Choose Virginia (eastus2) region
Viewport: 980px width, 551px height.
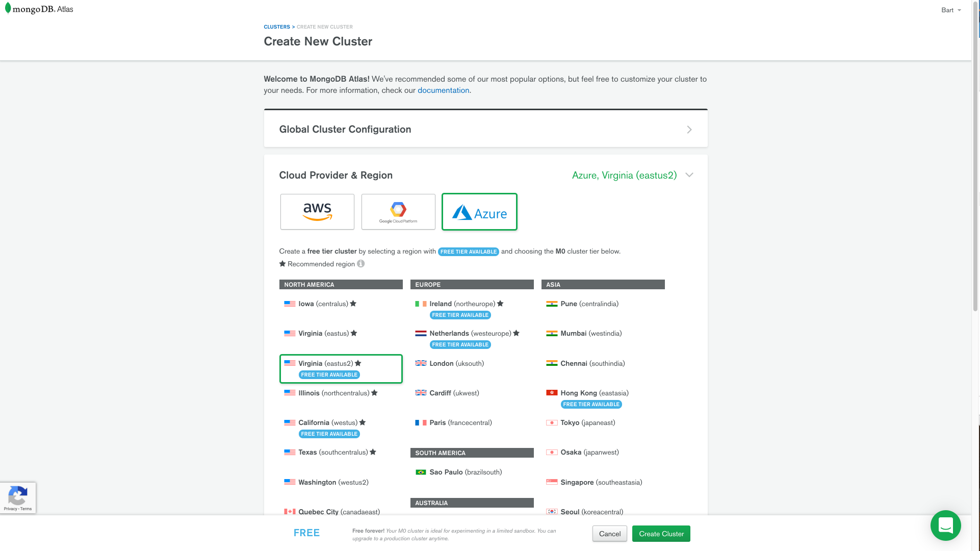[x=341, y=368]
